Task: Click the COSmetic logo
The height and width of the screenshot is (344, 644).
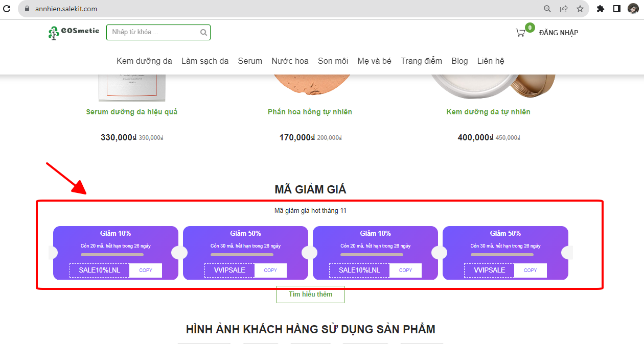Action: pos(74,33)
